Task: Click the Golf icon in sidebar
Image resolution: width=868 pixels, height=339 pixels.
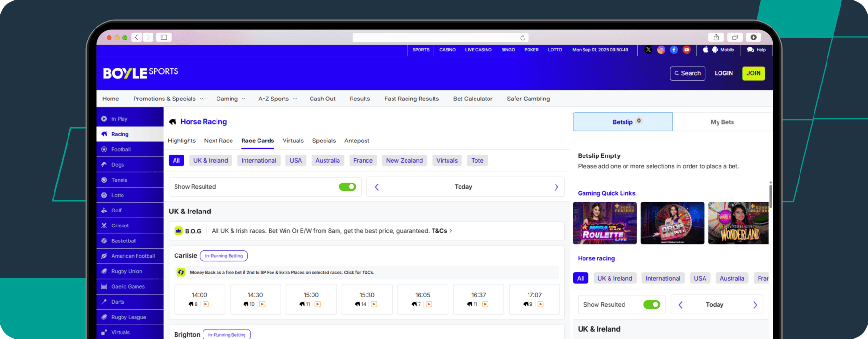Action: point(104,211)
